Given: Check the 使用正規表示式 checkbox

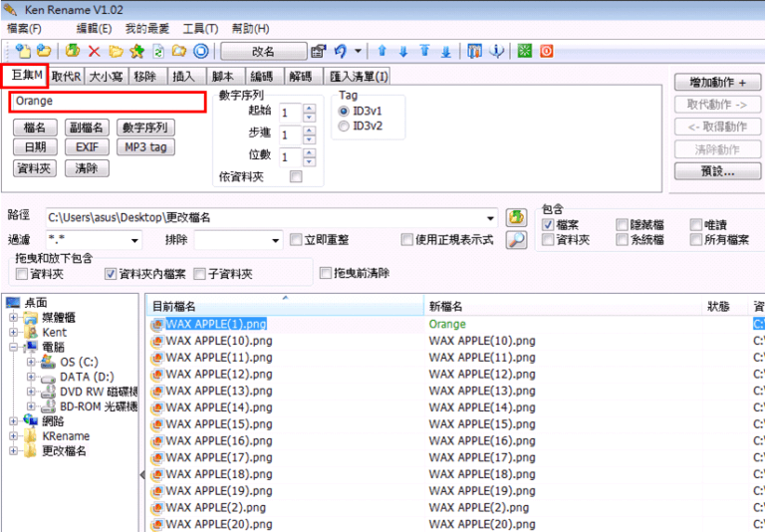Looking at the screenshot, I should [406, 240].
